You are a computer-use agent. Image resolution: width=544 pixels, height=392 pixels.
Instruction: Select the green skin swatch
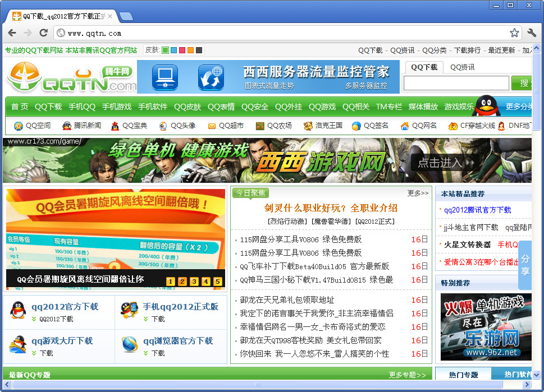(166, 50)
